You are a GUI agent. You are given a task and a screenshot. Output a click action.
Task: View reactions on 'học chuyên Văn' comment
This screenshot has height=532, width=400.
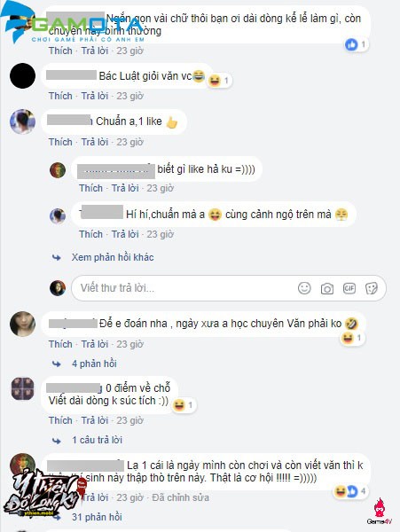pyautogui.click(x=352, y=338)
